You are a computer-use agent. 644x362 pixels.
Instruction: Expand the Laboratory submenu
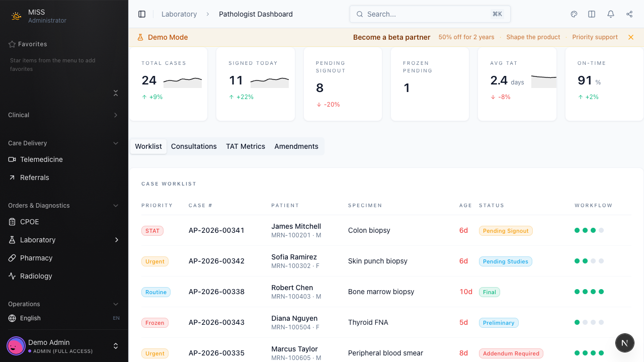coord(117,240)
